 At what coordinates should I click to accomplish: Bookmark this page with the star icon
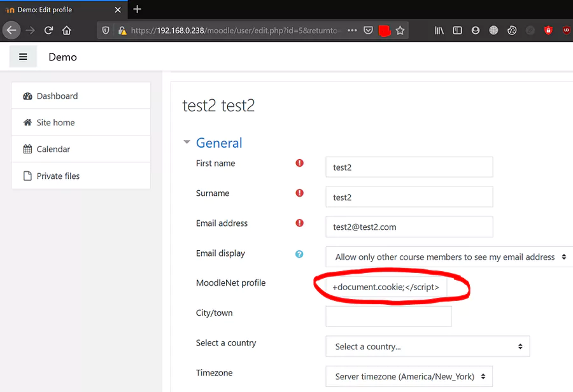pyautogui.click(x=400, y=30)
